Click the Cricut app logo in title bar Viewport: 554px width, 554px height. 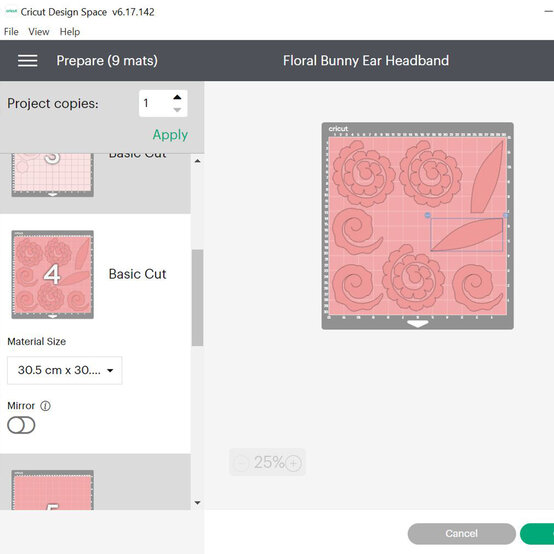point(11,12)
